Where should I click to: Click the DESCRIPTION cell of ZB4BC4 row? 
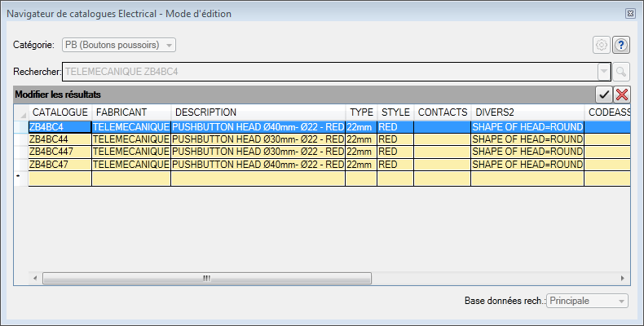coord(258,127)
